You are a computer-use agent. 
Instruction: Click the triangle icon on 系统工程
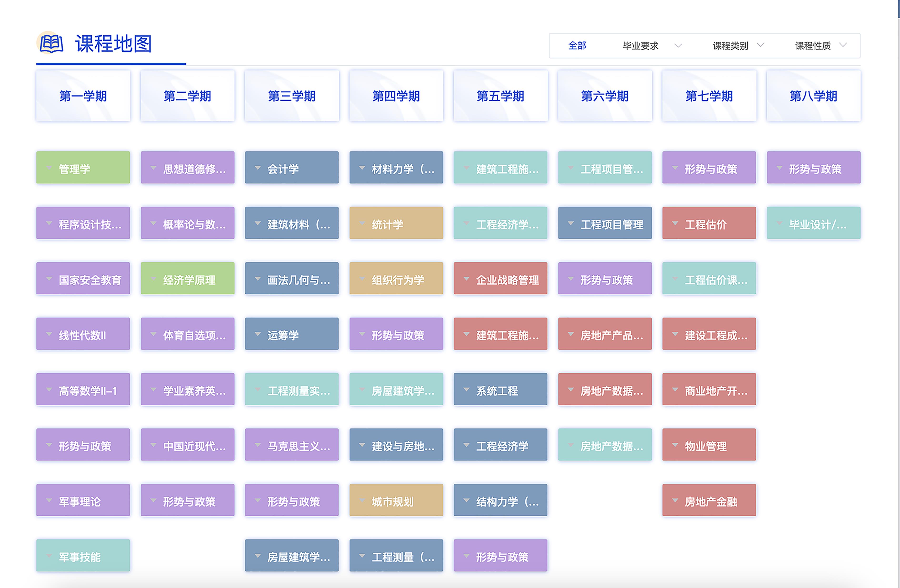tap(467, 389)
